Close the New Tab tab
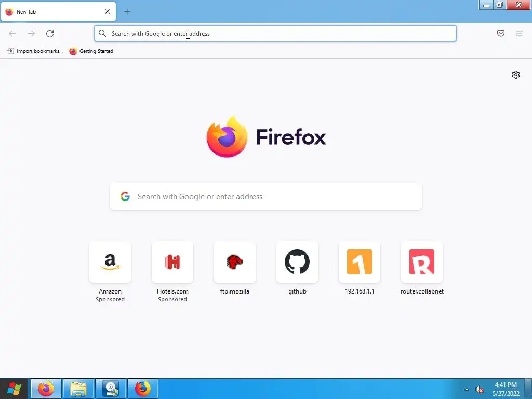 [108, 11]
